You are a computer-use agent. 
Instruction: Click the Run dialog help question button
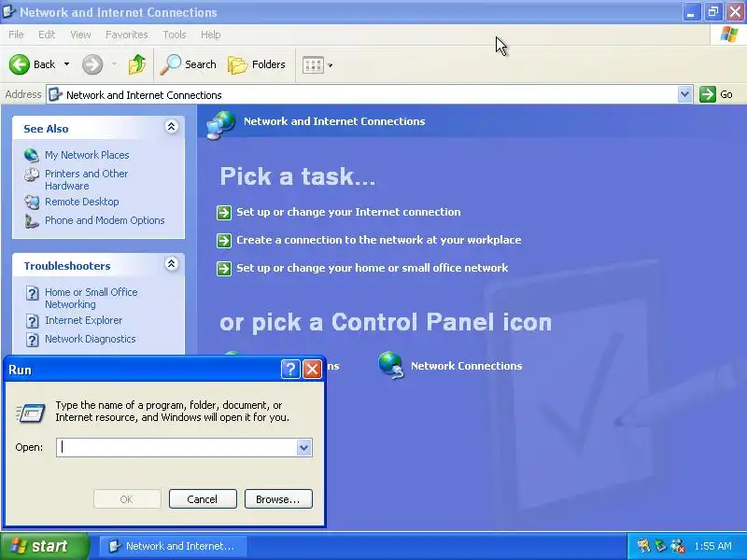coord(290,369)
